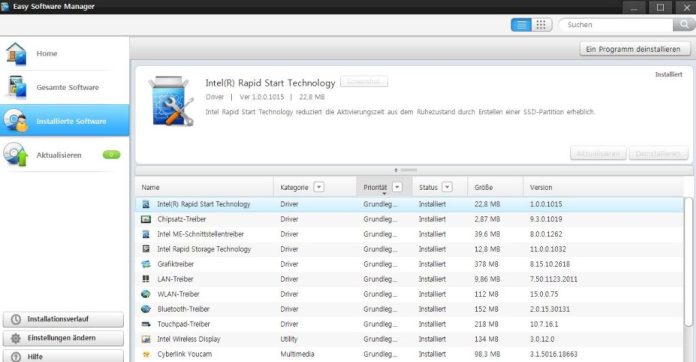Select the Bluetooth-Treiber entry
This screenshot has height=362, width=696.
coord(409,309)
